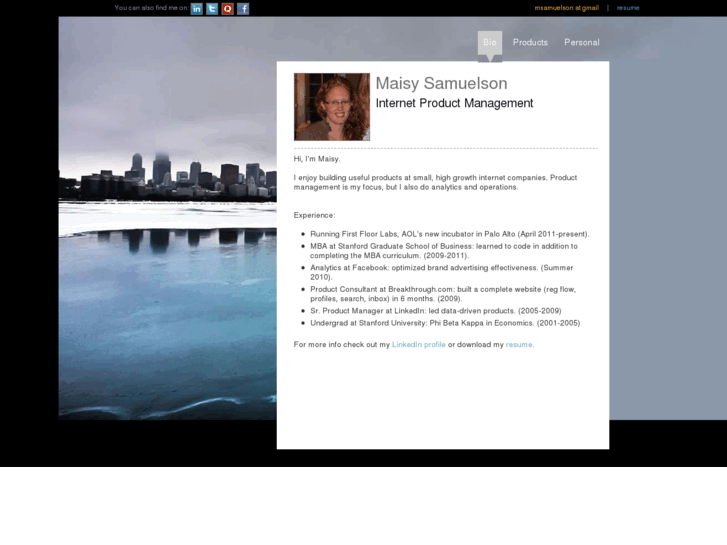Screen dimensions: 727x545
Task: Click the msamuelson at gmail link
Action: tap(566, 8)
